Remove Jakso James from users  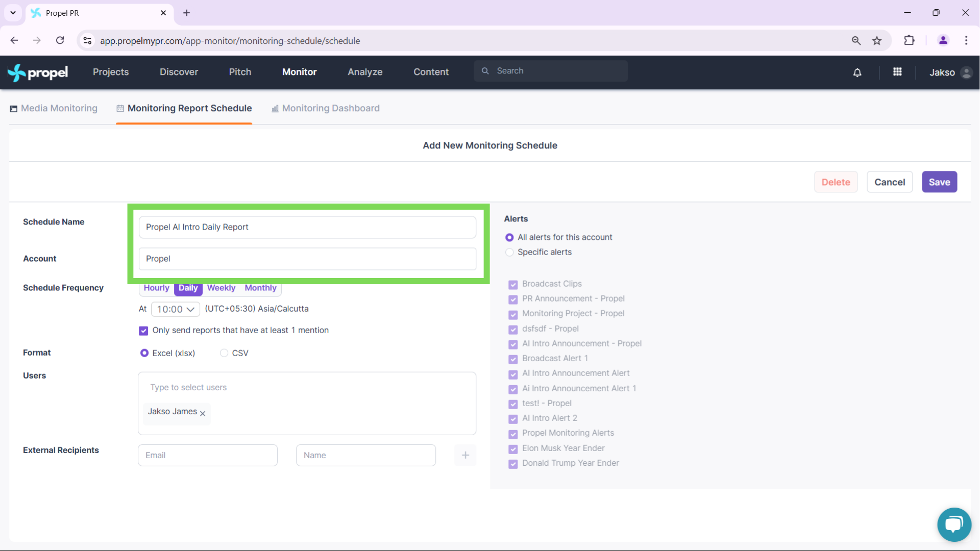pyautogui.click(x=203, y=413)
